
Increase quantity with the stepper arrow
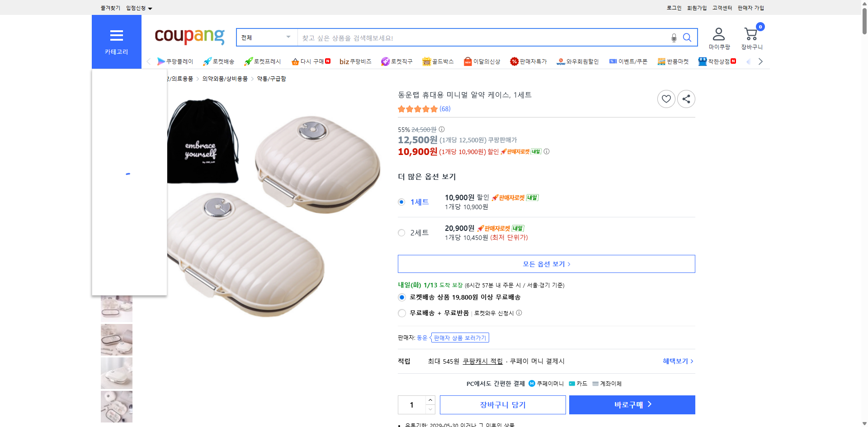click(x=430, y=400)
